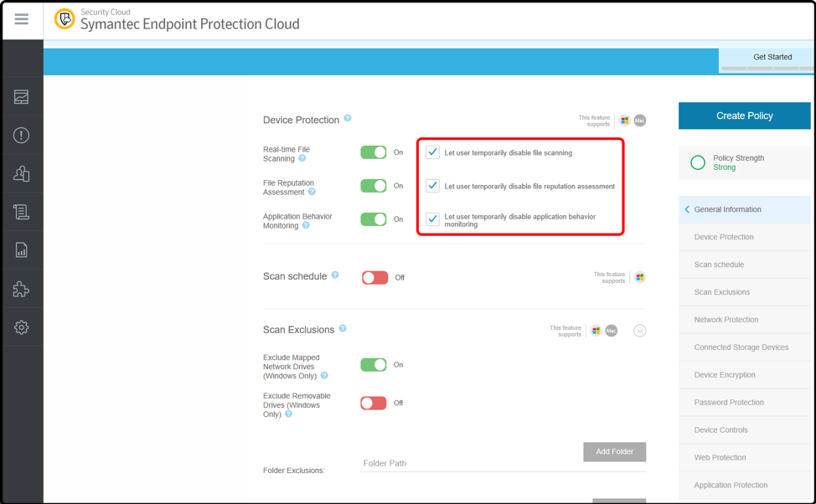Click the Folder Path input field
The height and width of the screenshot is (504, 816).
click(x=504, y=464)
